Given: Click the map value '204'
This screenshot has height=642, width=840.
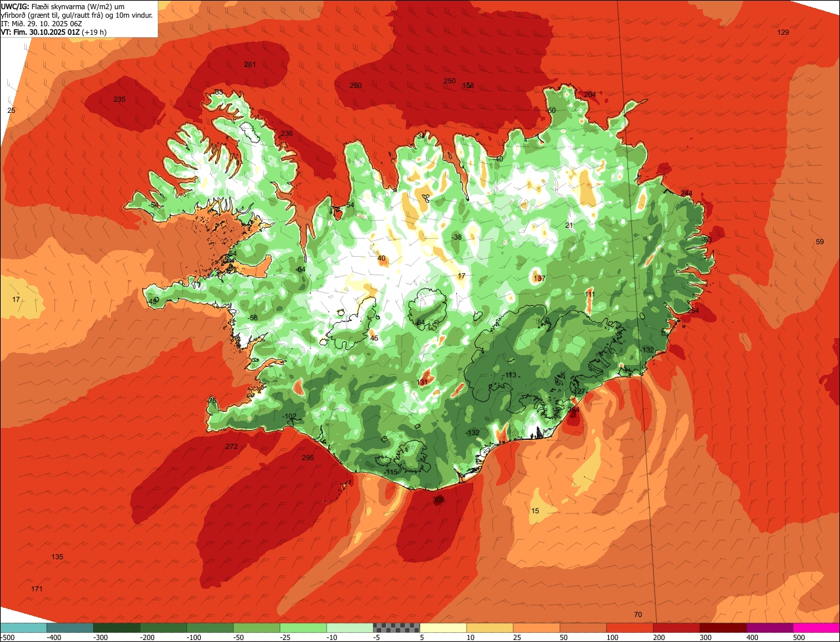Looking at the screenshot, I should tap(590, 95).
